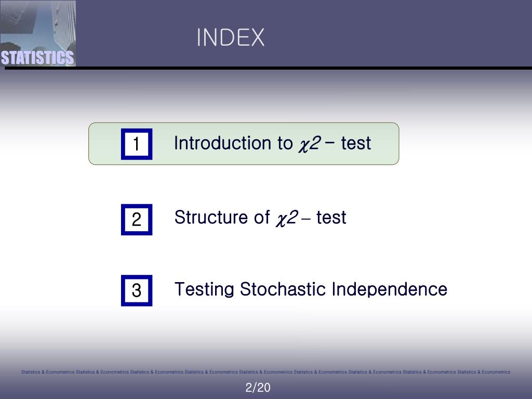Click the numbered box 2 icon
The image size is (532, 399).
pyautogui.click(x=137, y=220)
